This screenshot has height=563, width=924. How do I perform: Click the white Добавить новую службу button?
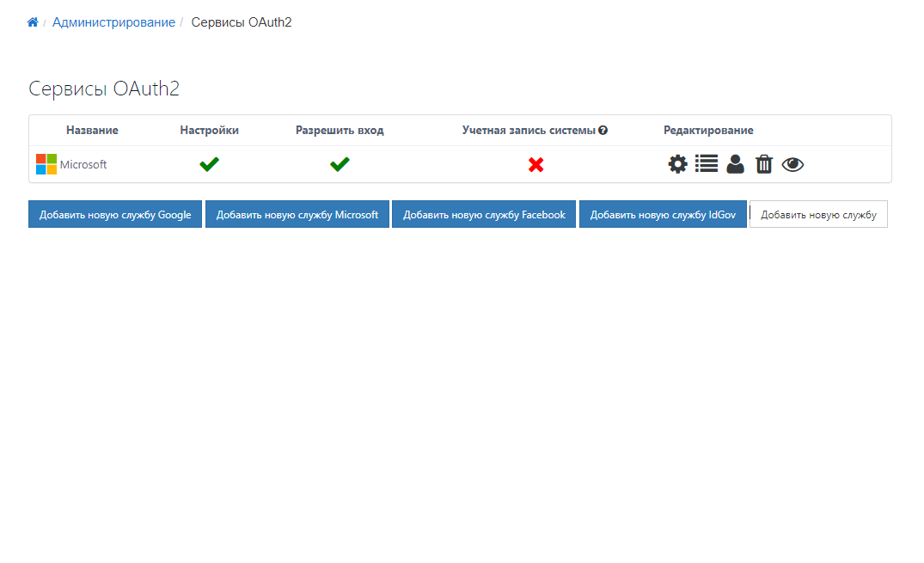[818, 214]
